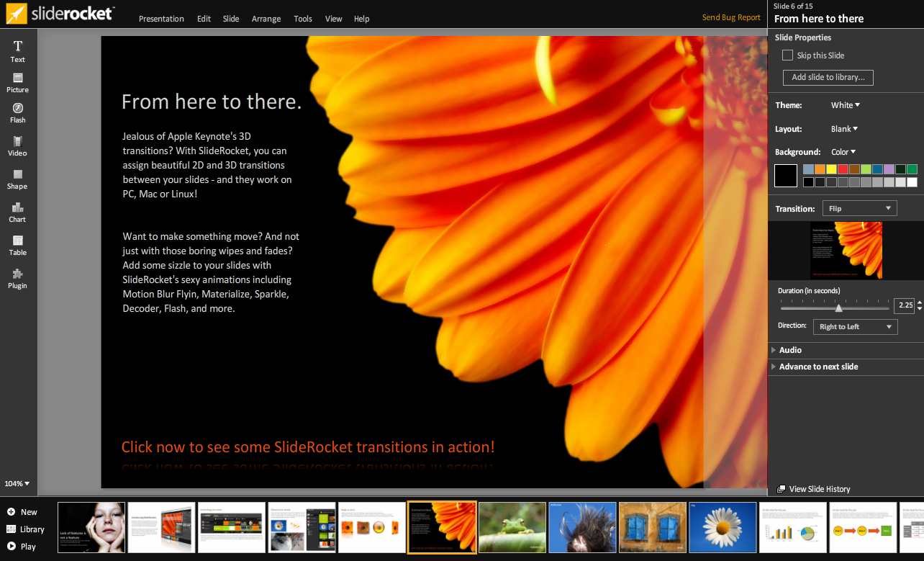
Task: Open the Transition dropdown showing Flip
Action: tap(859, 209)
